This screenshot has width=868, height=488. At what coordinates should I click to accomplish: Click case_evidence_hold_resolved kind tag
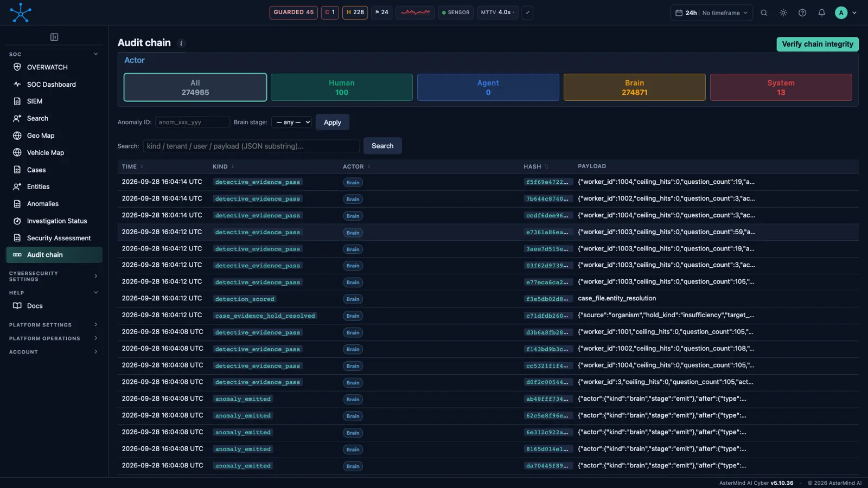pos(265,316)
